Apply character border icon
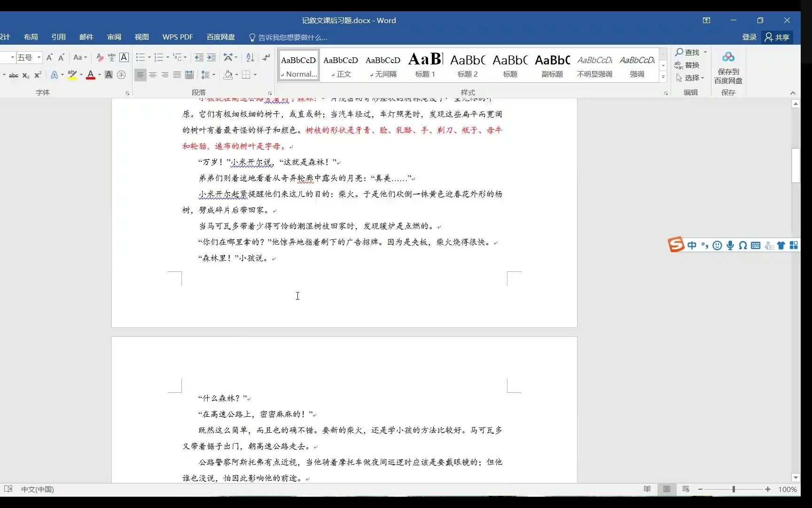The image size is (812, 508). pos(124,57)
